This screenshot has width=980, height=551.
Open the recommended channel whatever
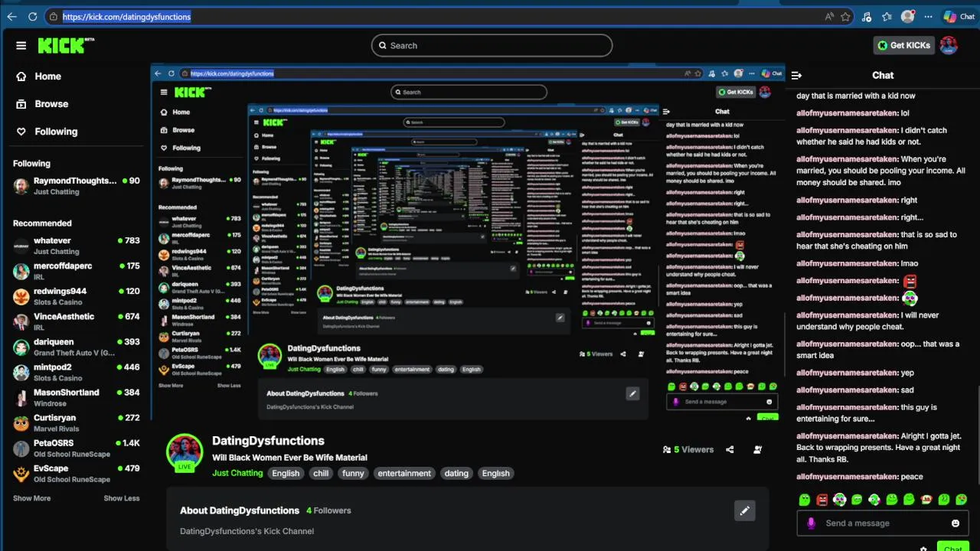pyautogui.click(x=77, y=246)
